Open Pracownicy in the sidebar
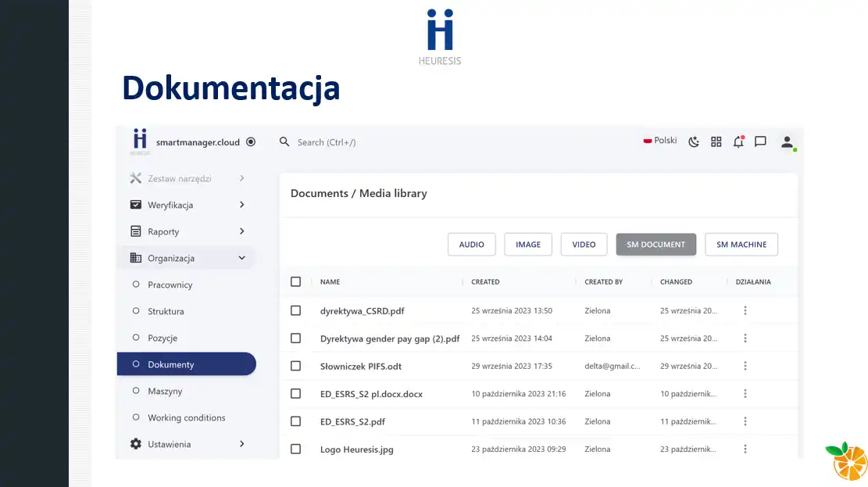 tap(170, 285)
